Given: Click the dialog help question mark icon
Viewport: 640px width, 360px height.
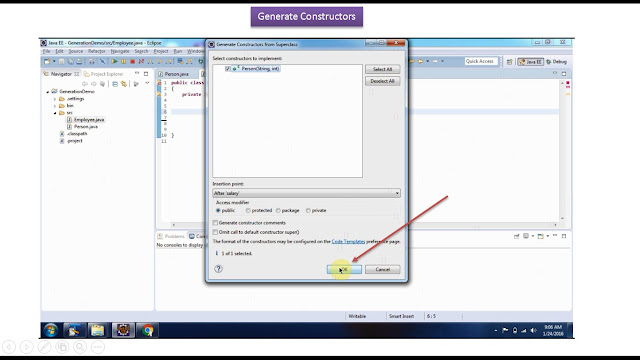Looking at the screenshot, I should tap(218, 269).
